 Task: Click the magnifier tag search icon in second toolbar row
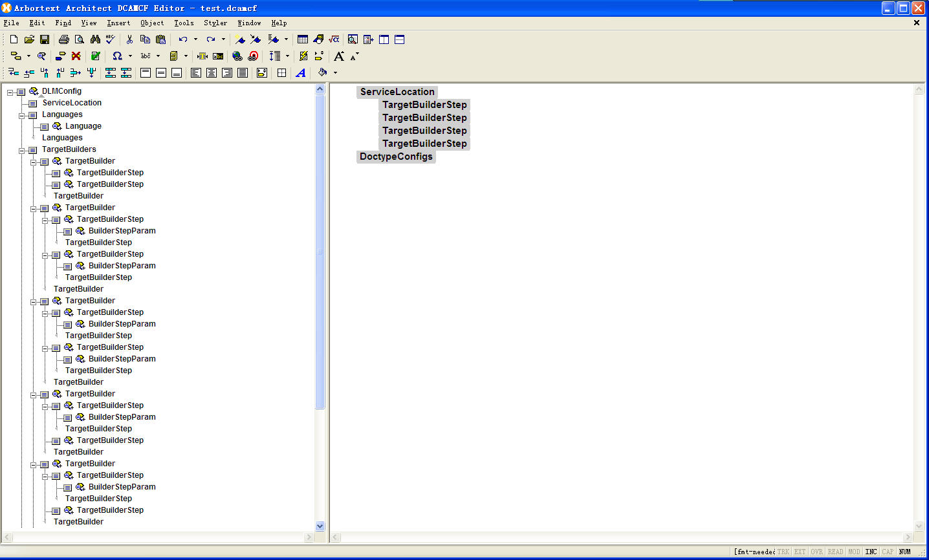(41, 56)
